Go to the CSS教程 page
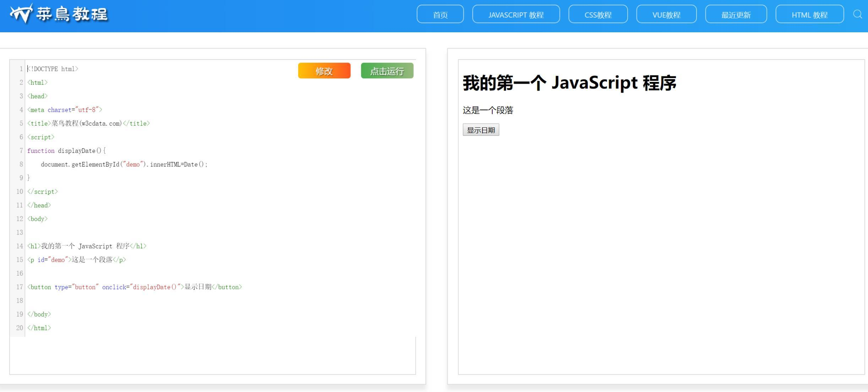The image size is (868, 392). point(598,15)
